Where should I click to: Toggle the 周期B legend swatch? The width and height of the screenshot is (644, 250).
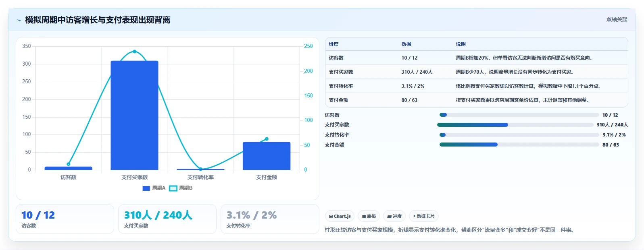coord(173,188)
